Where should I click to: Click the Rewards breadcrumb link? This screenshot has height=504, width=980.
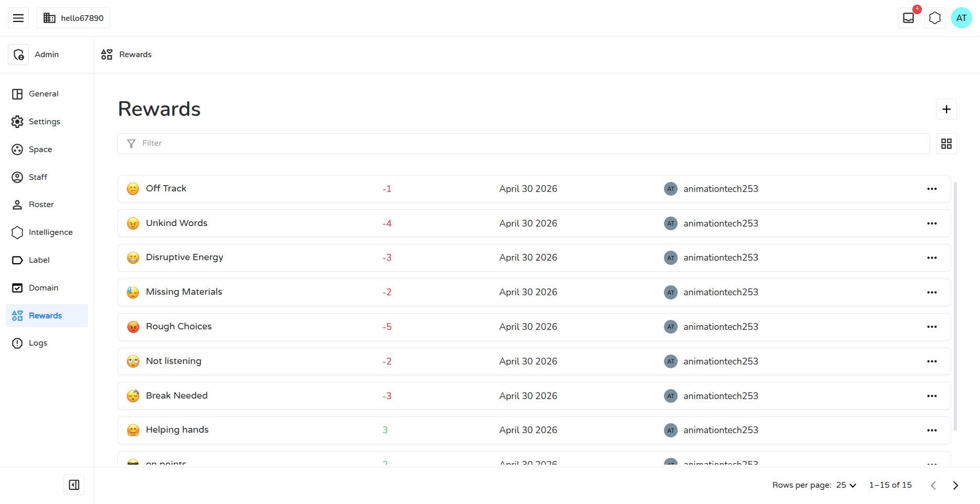coord(135,55)
